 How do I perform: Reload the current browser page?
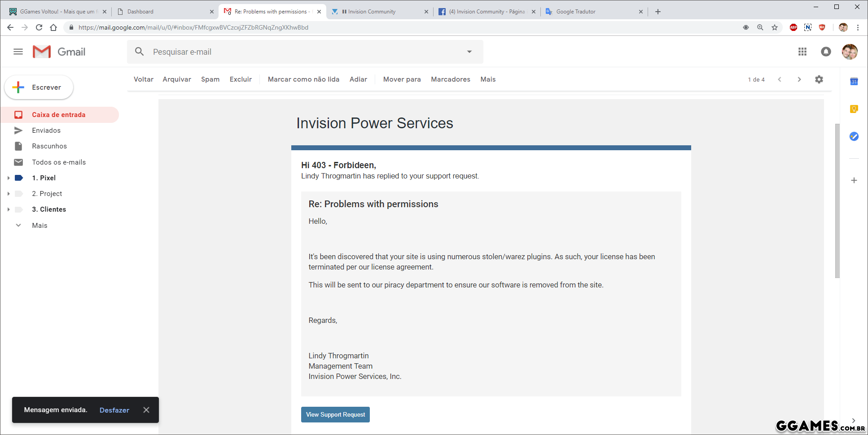39,27
